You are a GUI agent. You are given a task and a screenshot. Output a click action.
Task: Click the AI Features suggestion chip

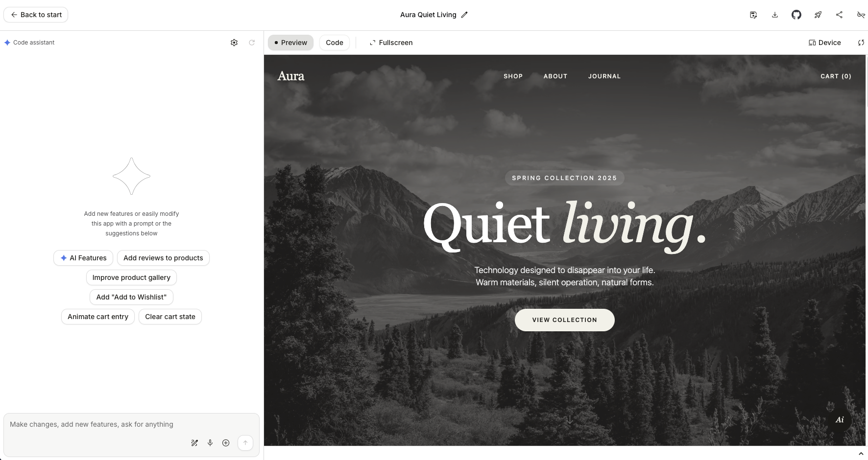83,258
